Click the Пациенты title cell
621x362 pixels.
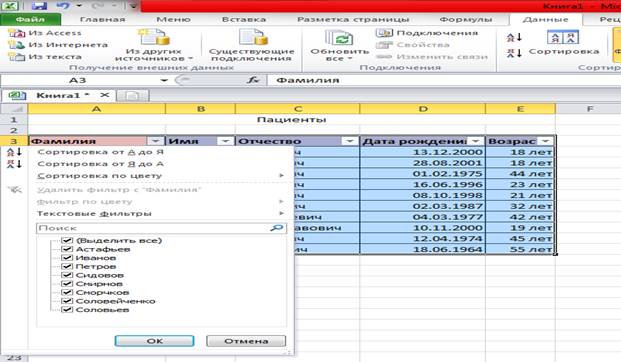[x=292, y=120]
